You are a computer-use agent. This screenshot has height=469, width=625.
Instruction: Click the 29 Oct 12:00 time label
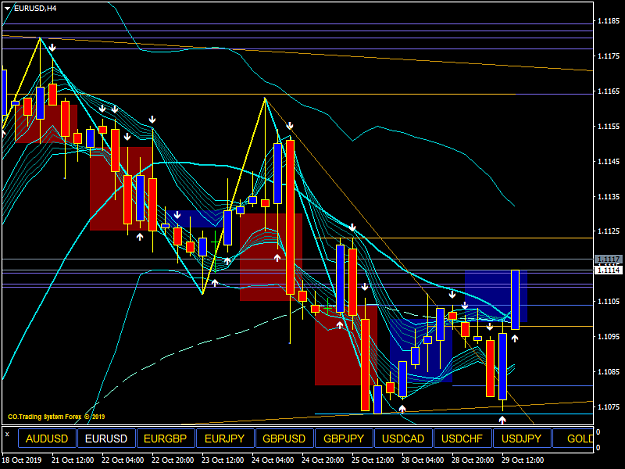(522, 460)
